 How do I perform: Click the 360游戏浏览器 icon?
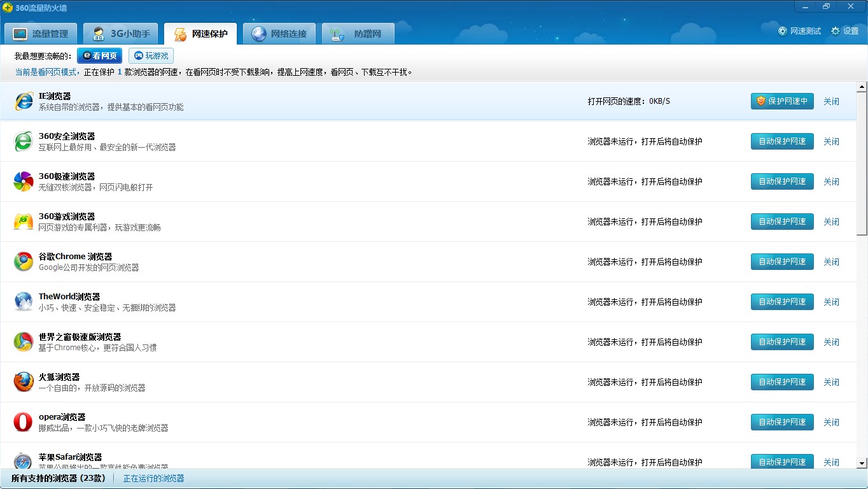24,222
